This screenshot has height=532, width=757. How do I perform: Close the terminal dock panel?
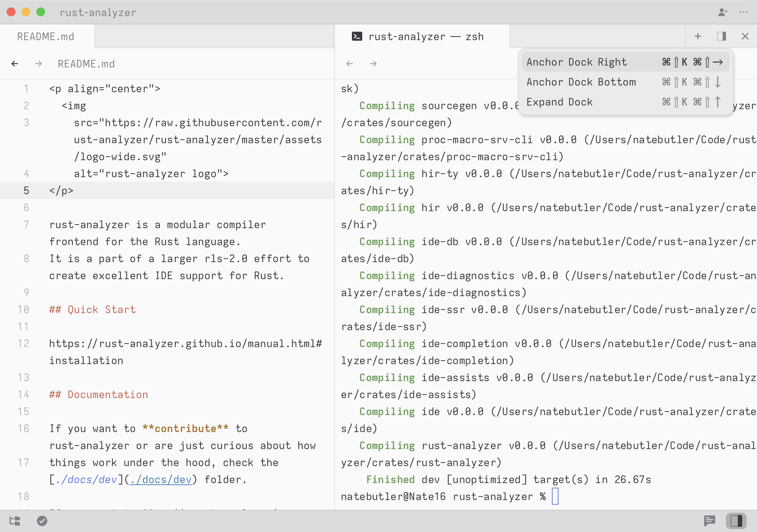(x=745, y=36)
